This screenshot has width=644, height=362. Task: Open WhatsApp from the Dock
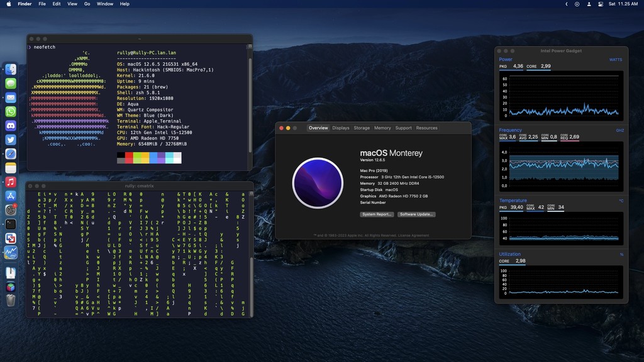tap(11, 112)
